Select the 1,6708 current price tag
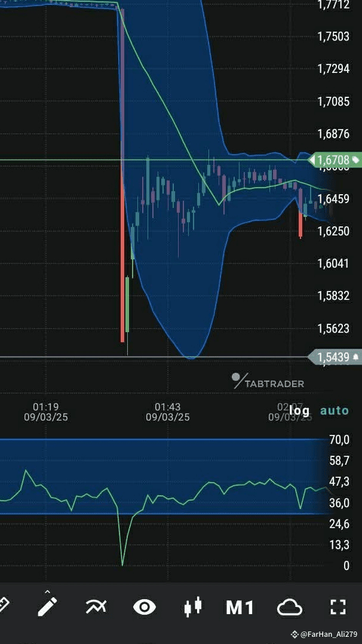This screenshot has width=362, height=644. pyautogui.click(x=335, y=160)
